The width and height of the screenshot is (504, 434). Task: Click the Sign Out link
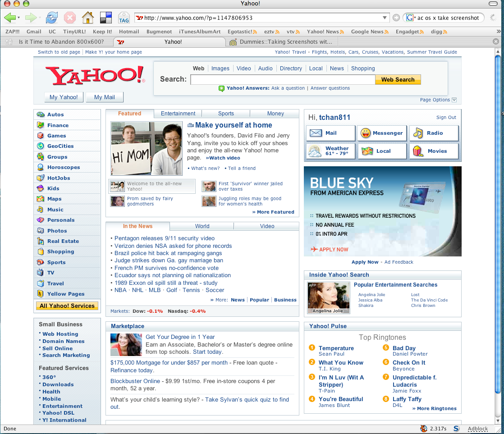(445, 117)
